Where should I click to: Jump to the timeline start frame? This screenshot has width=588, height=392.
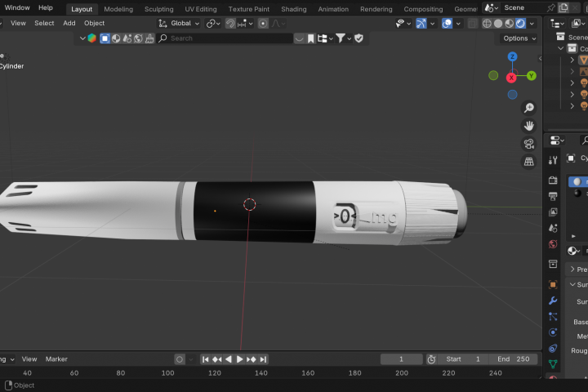click(205, 359)
